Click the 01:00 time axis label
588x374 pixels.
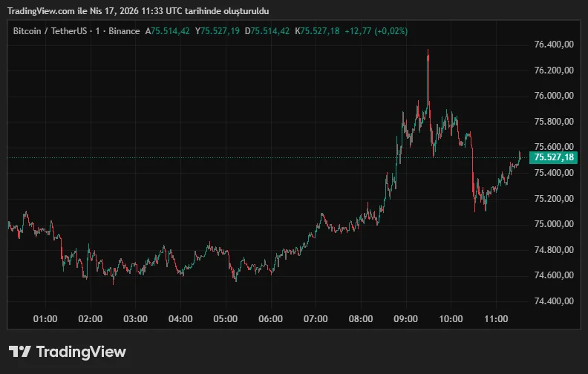[45, 319]
